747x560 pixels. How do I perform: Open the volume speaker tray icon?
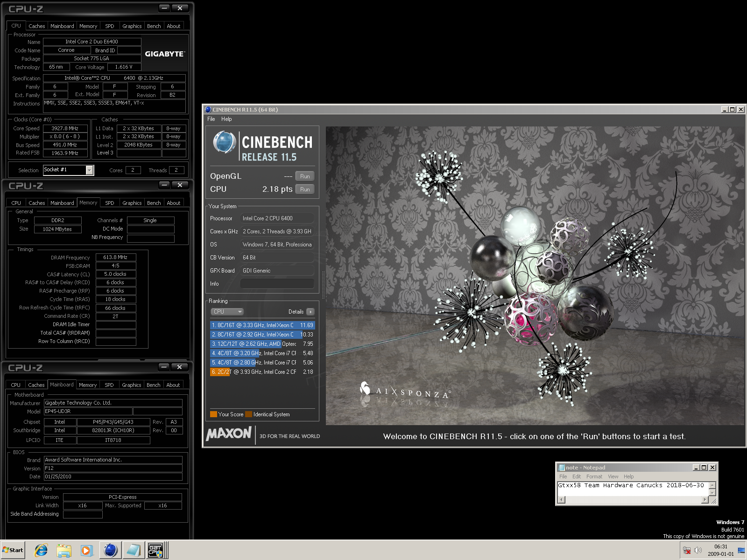[x=698, y=550]
